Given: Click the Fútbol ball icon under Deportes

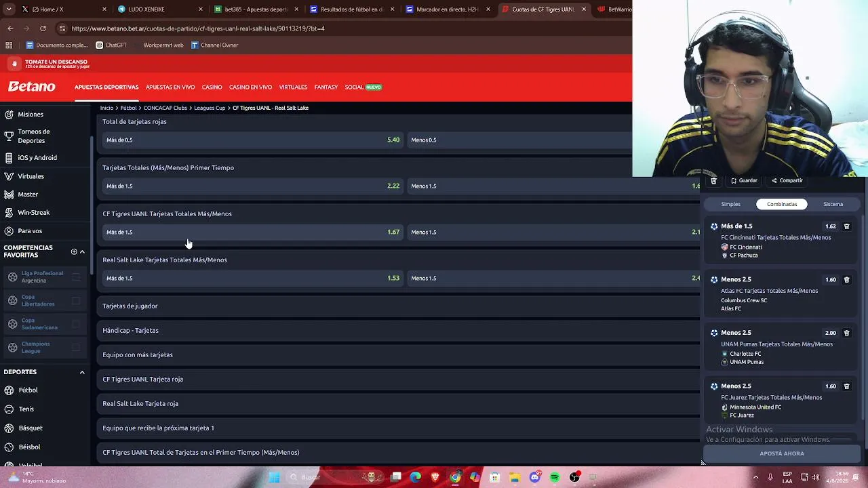Looking at the screenshot, I should [9, 390].
